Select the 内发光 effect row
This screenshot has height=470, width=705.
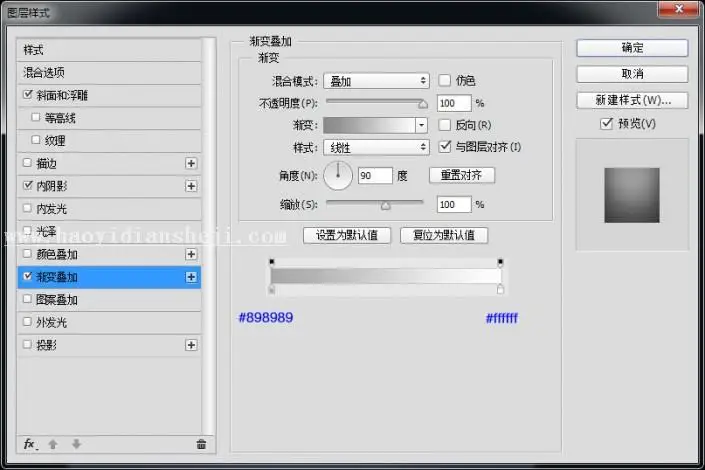(109, 209)
